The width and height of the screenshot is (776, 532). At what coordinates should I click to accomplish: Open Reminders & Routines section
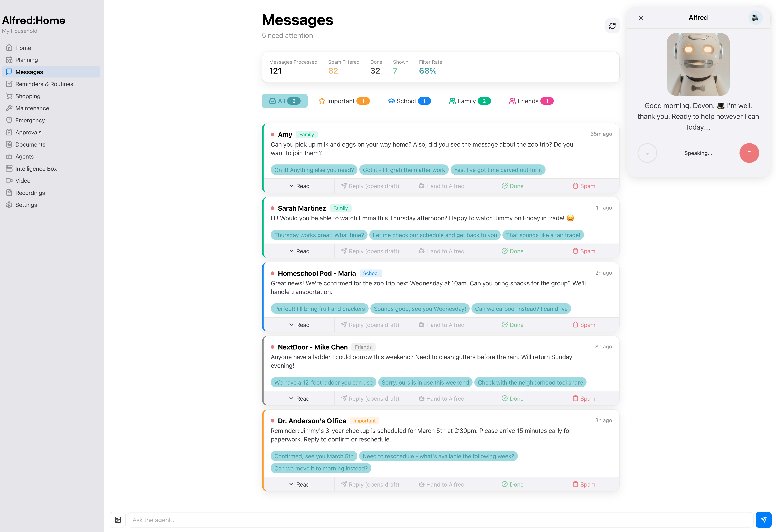pyautogui.click(x=44, y=84)
